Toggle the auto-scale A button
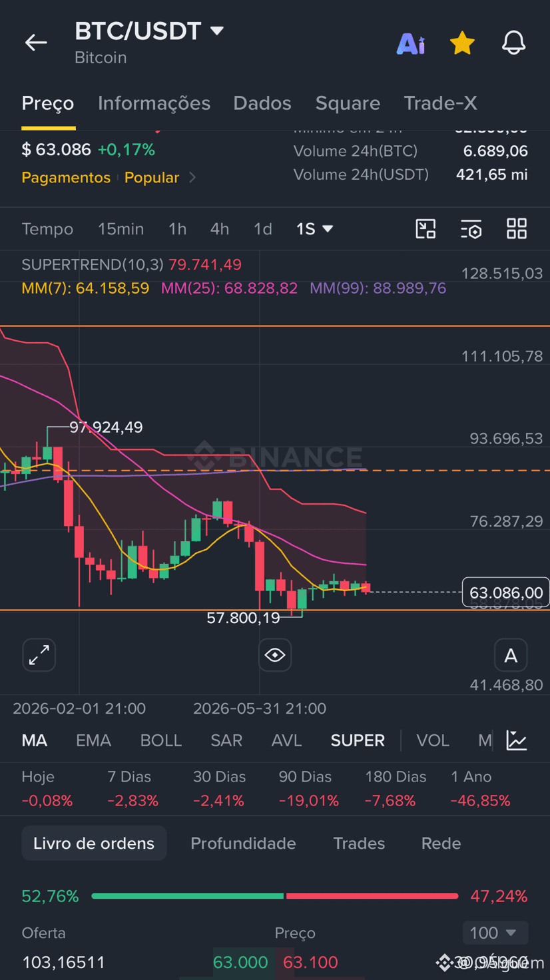Screen dimensions: 550x980 tap(511, 655)
